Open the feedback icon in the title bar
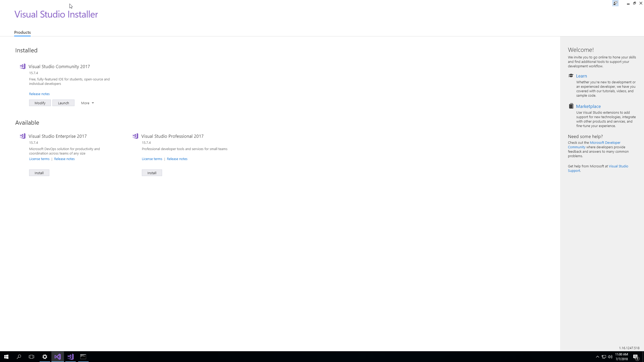This screenshot has width=644, height=362. [615, 3]
